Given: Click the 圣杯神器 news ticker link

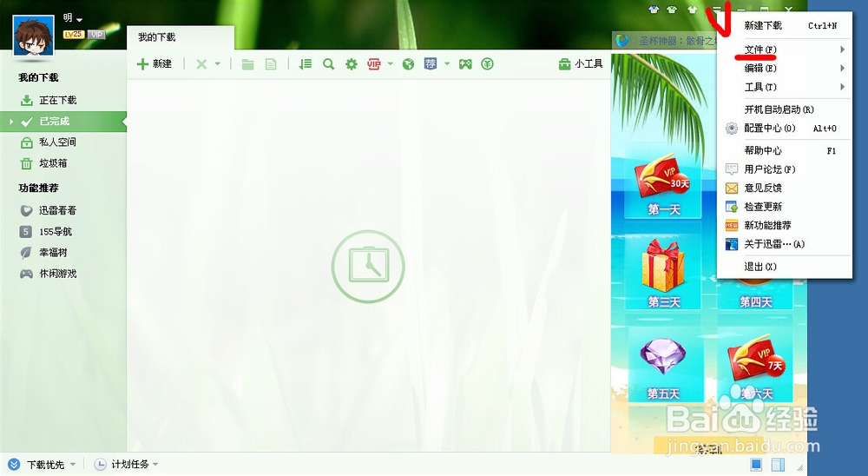Looking at the screenshot, I should tap(678, 41).
